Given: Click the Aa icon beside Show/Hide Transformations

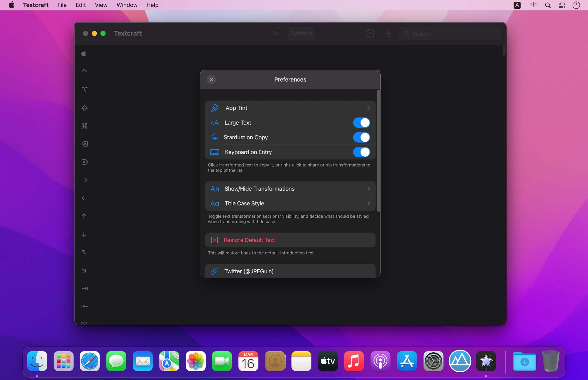Looking at the screenshot, I should point(214,189).
